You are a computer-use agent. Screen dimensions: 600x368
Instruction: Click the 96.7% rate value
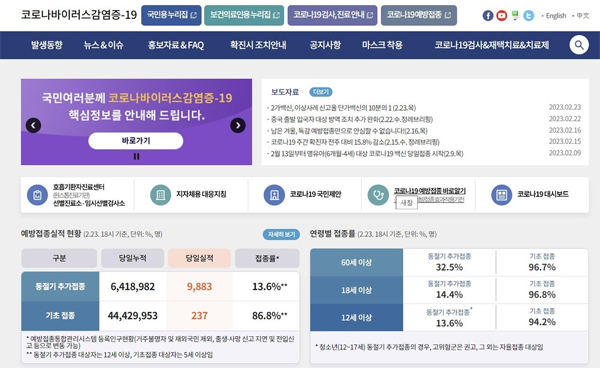542,267
